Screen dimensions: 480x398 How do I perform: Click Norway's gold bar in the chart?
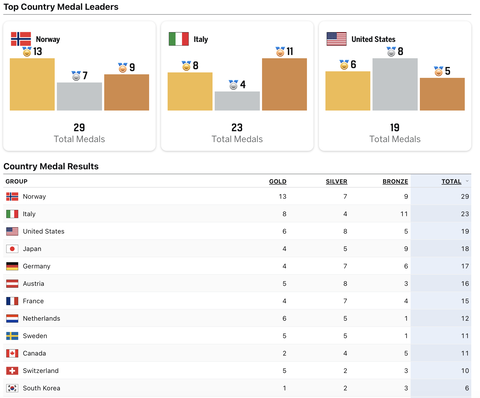(x=32, y=84)
